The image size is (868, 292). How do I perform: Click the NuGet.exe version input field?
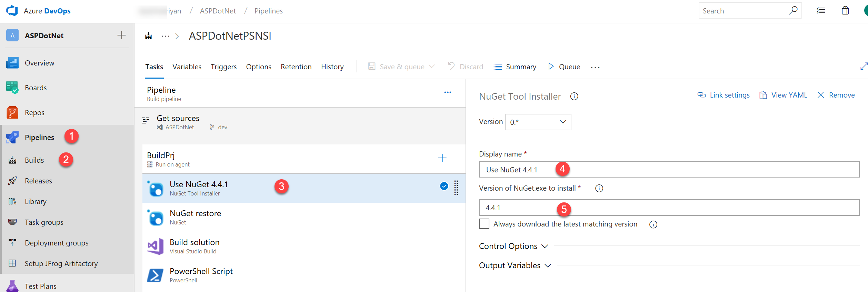[669, 208]
